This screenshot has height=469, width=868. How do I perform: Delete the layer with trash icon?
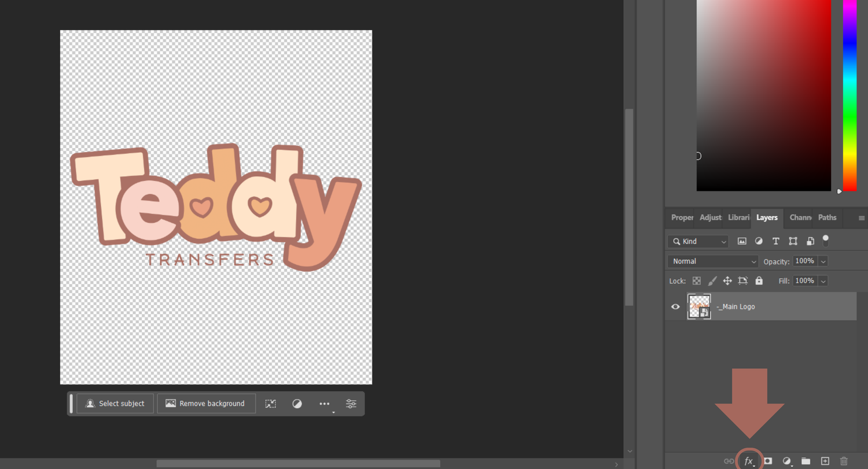(844, 461)
